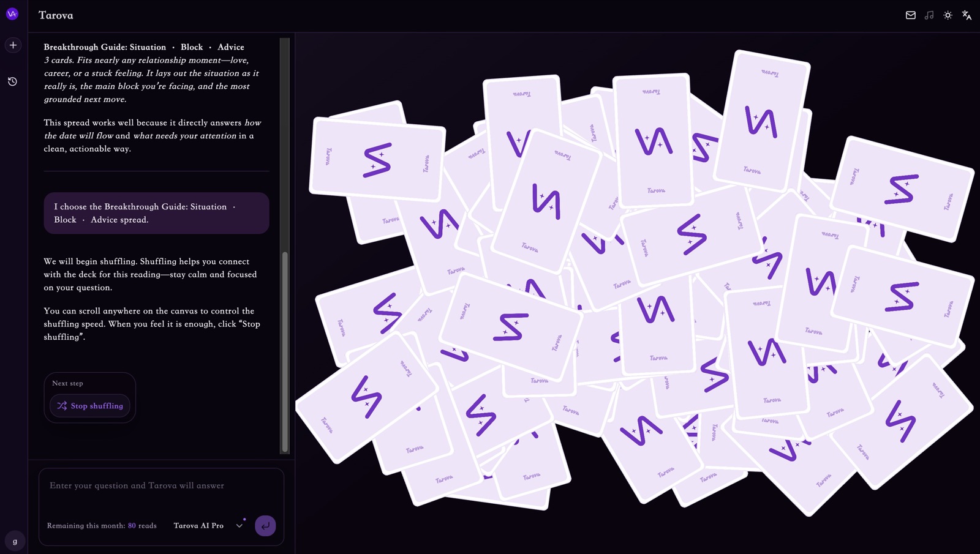Click the 'This spread works well' paragraph
Image resolution: width=980 pixels, height=554 pixels.
pos(153,135)
